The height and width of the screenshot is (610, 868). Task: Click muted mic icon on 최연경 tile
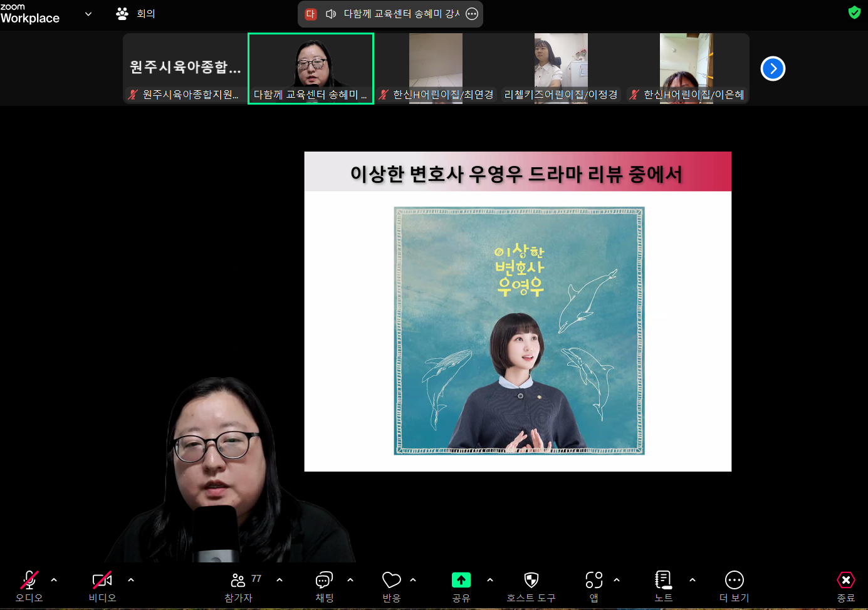click(384, 95)
